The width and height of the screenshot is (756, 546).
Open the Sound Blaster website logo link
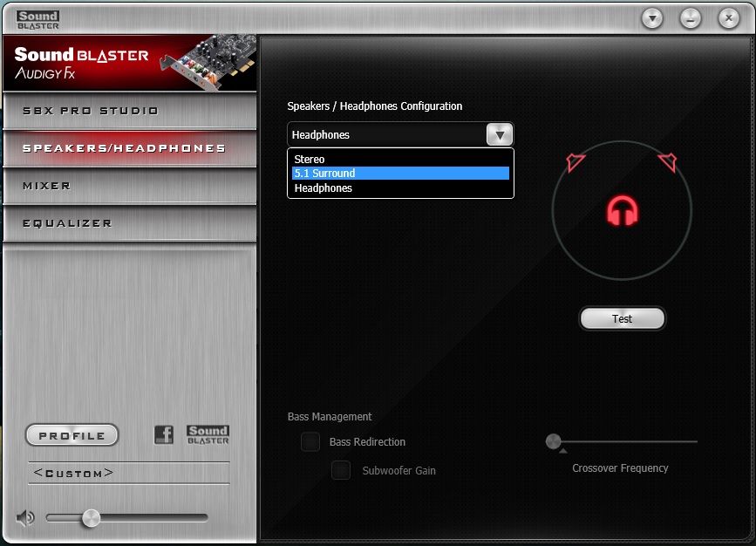tap(208, 434)
